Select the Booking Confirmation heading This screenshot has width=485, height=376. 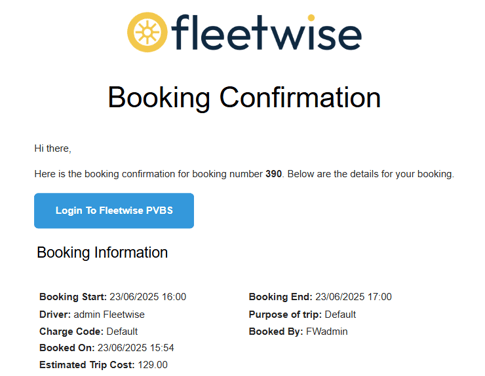tap(244, 97)
